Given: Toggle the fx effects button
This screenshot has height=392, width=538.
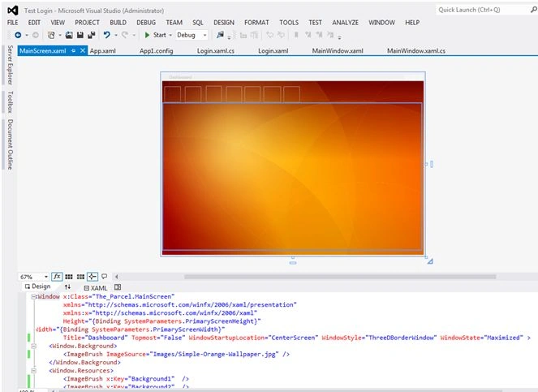Looking at the screenshot, I should pyautogui.click(x=57, y=276).
